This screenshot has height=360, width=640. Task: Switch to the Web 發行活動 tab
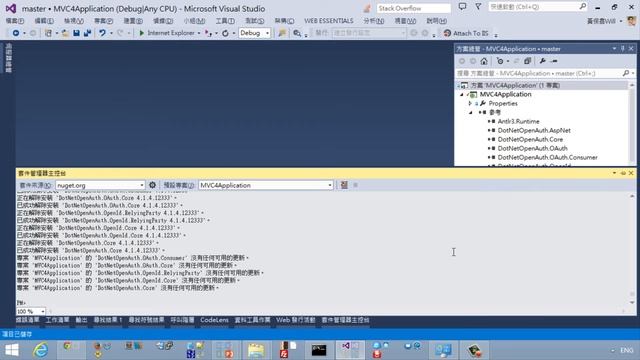[296, 320]
